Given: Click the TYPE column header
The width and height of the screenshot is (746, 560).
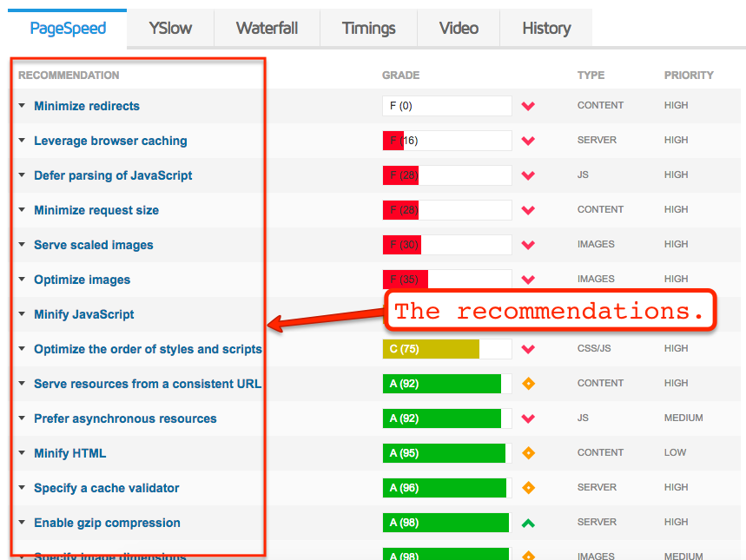Looking at the screenshot, I should tap(591, 76).
